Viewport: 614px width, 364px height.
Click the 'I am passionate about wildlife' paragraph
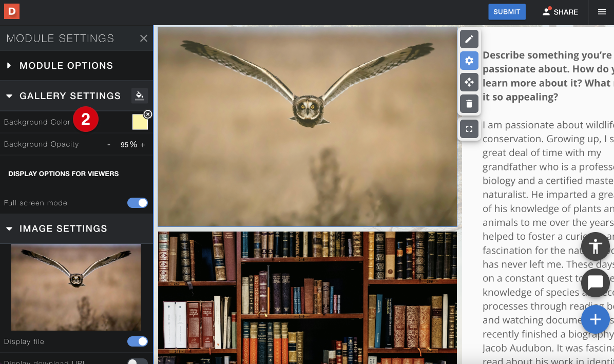[548, 243]
